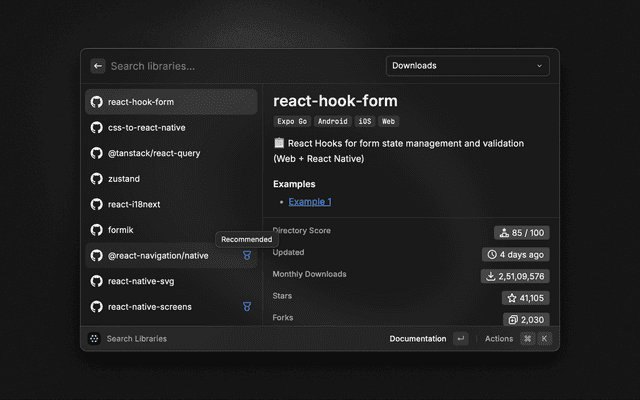Screen dimensions: 640x400
Task: Click the Expo Go platform tag
Action: click(x=291, y=121)
